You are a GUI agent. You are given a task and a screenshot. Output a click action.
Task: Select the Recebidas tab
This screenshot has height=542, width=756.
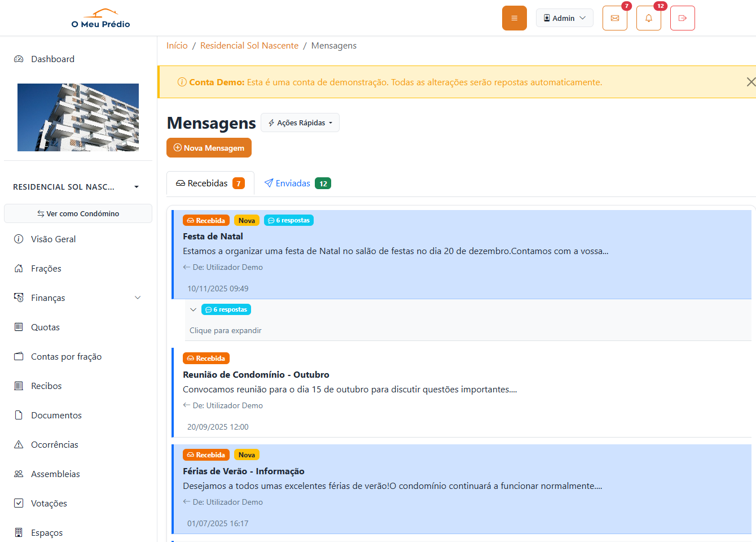coord(209,183)
